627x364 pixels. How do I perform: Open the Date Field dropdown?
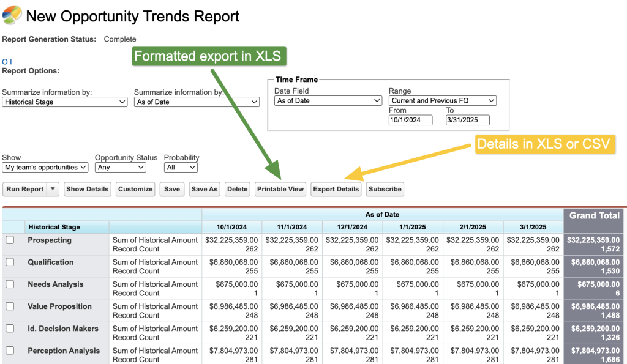pos(328,101)
